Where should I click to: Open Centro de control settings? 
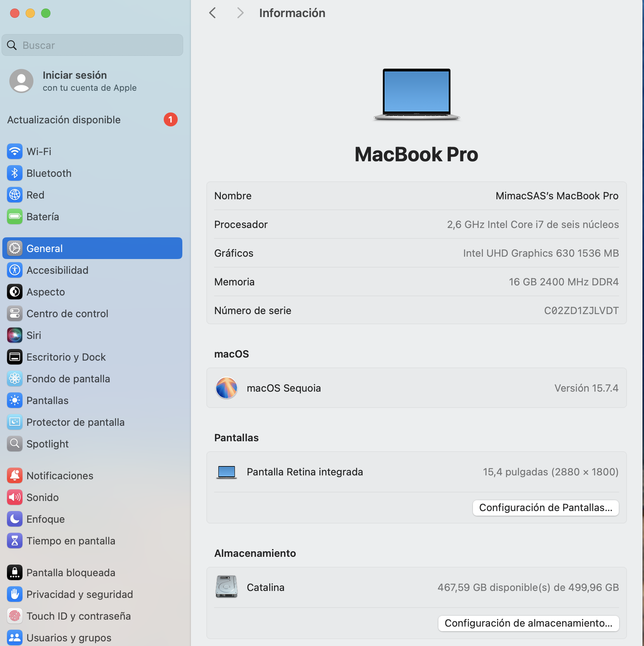coord(67,314)
